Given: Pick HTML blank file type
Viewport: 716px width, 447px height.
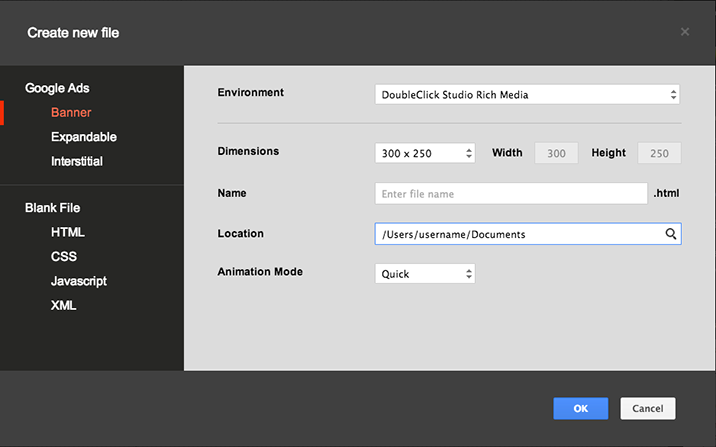Looking at the screenshot, I should (68, 232).
